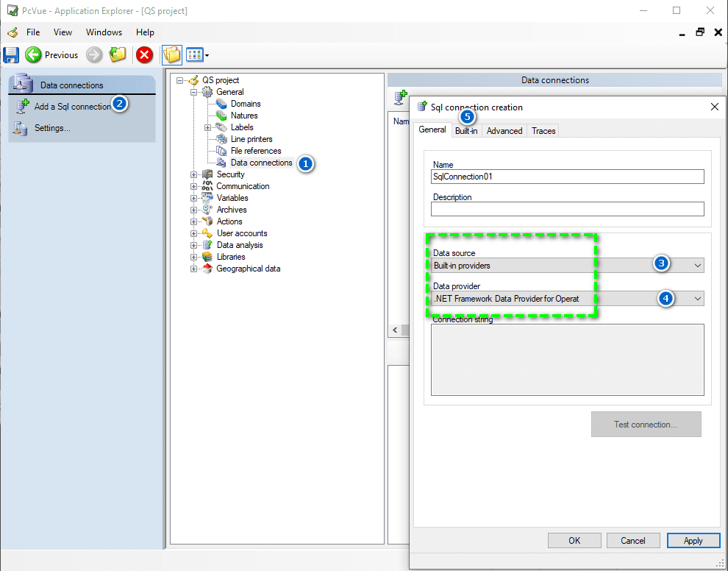Click the add connection icon in the Data connections pane
Screen dimensions: 728x571
tap(400, 97)
